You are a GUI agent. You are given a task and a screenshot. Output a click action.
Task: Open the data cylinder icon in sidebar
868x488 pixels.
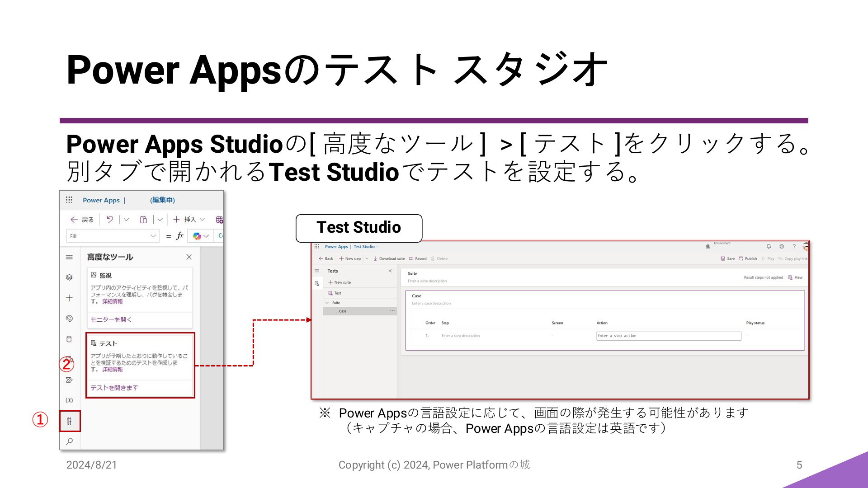tap(69, 339)
